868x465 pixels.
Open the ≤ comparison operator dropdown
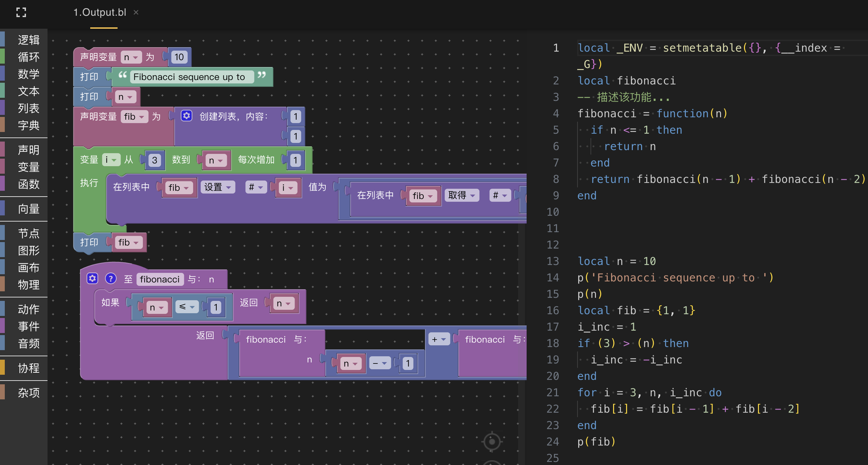tap(187, 307)
